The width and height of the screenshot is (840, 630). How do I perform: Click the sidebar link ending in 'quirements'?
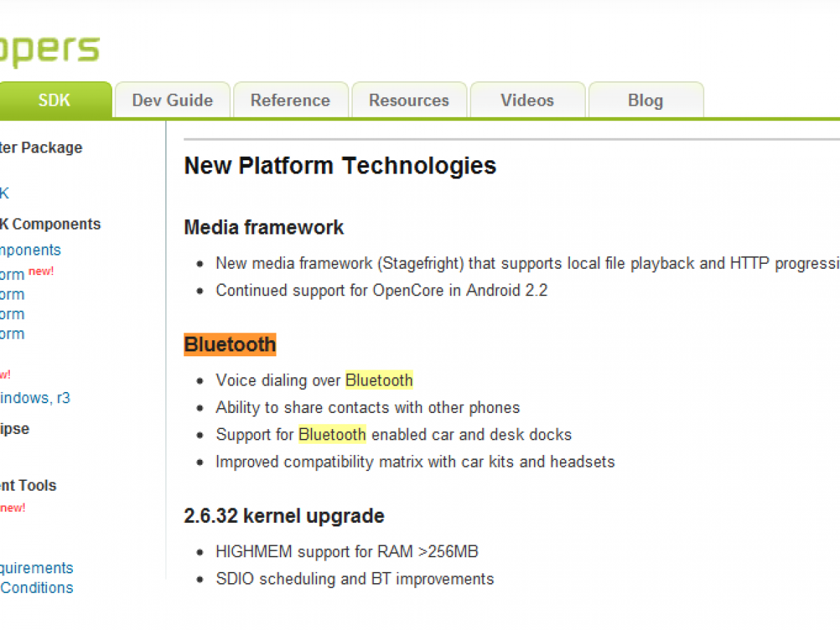[36, 568]
